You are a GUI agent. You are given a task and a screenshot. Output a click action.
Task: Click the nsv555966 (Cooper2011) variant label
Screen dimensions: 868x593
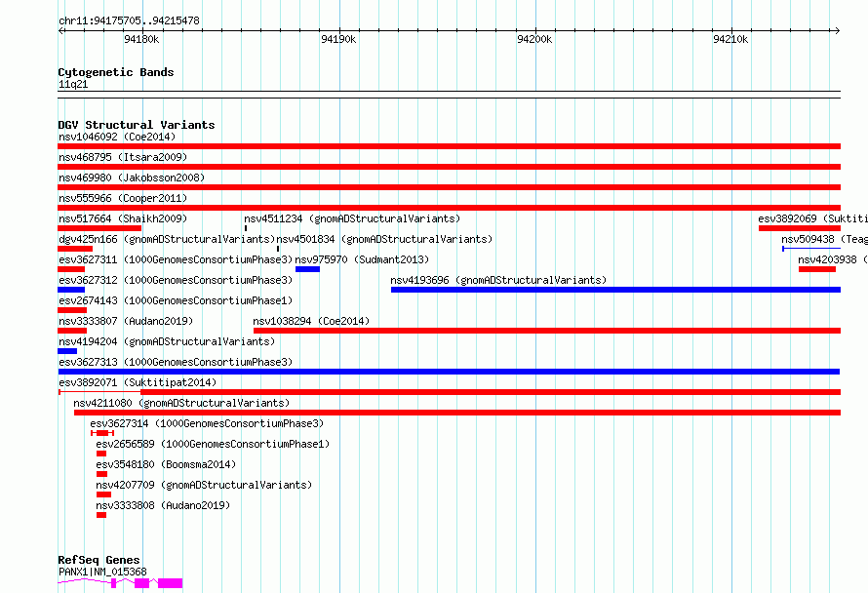123,198
